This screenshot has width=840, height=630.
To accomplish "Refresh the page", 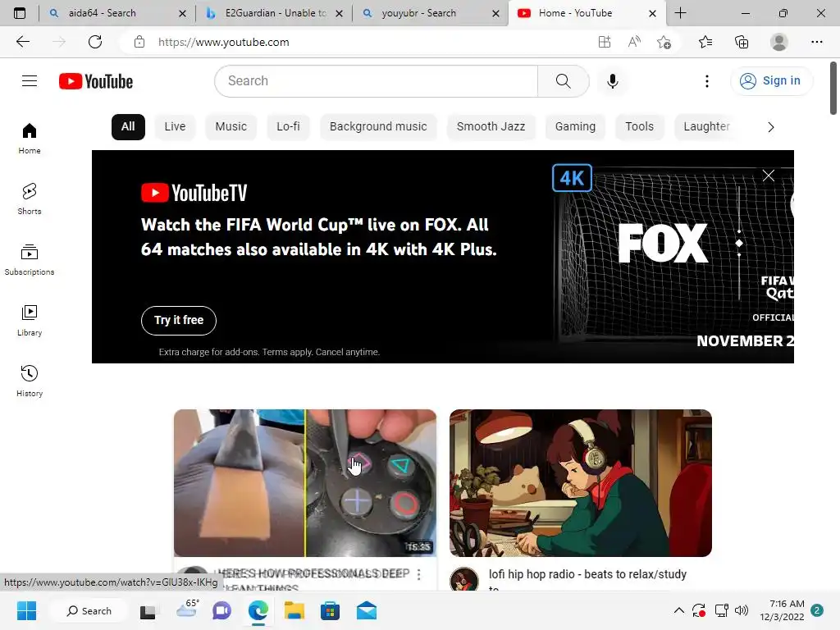I will 95,42.
